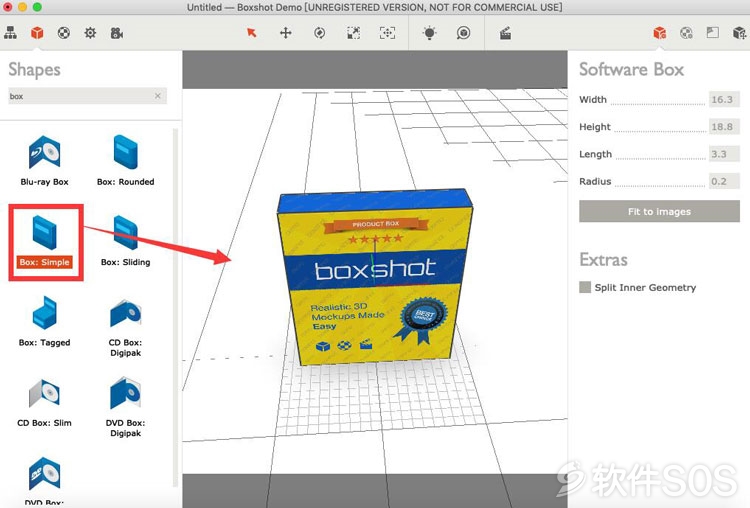
Task: Open the materials panel ball icon
Action: [x=64, y=33]
